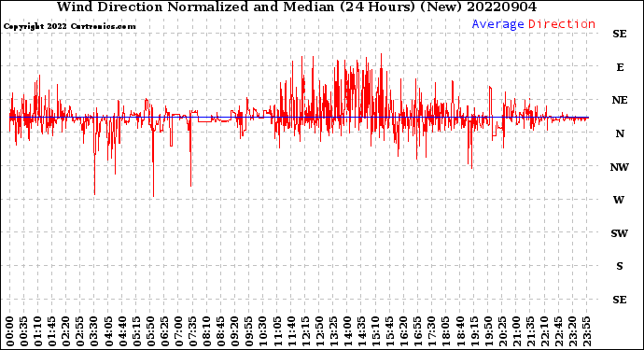
Task: Select the red "Direction" legend label
Action: tap(562, 24)
